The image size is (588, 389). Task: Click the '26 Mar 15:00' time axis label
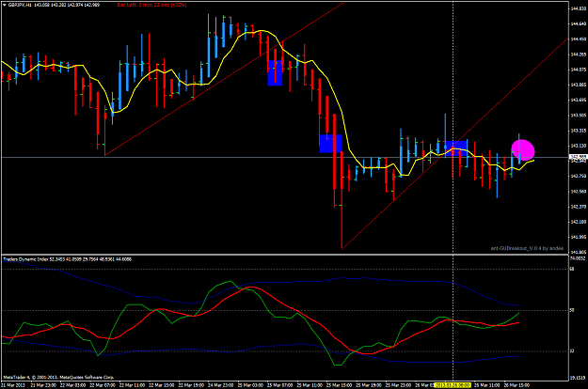[516, 385]
